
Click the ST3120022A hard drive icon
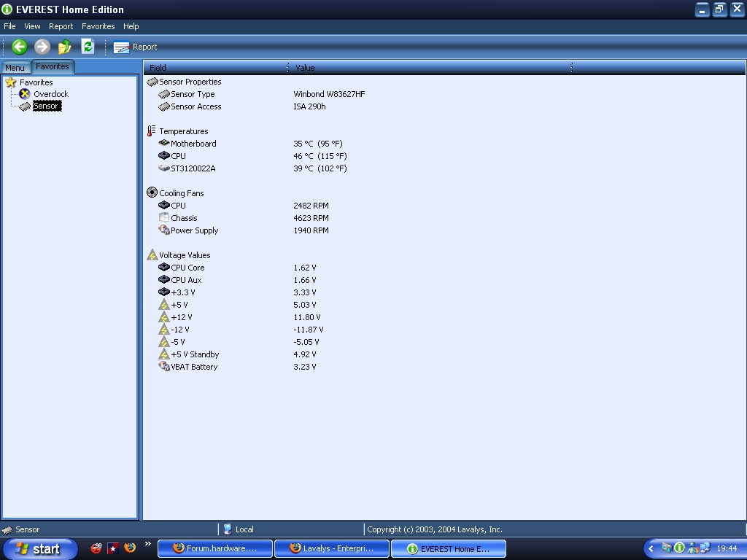(164, 168)
